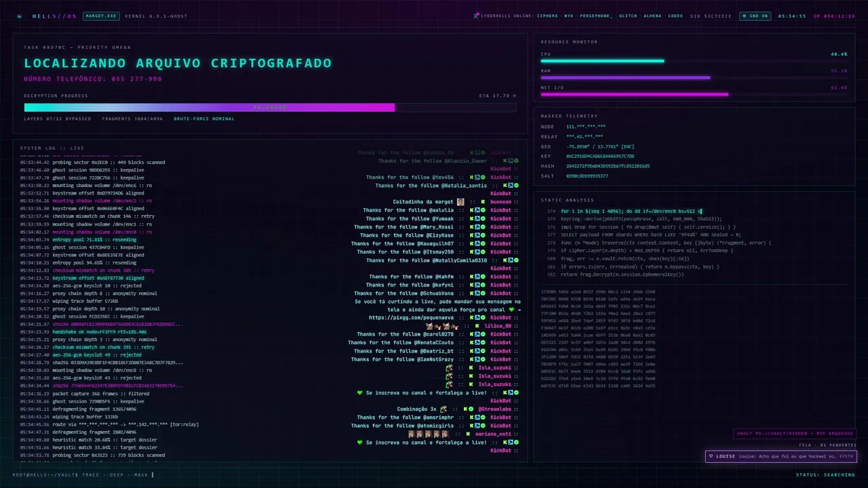The width and height of the screenshot is (868, 488).
Task: Click code line 374 'for i in $(seq 1 4096)'
Action: [x=631, y=211]
